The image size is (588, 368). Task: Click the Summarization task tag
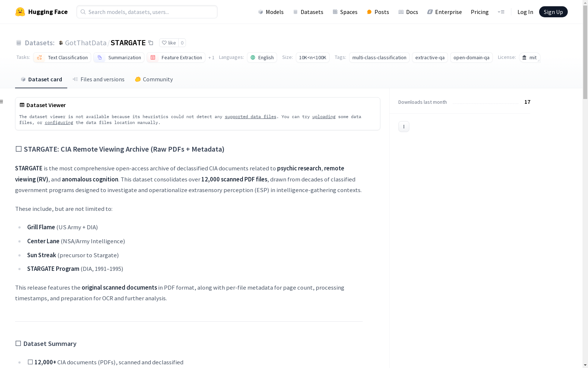[x=119, y=57]
